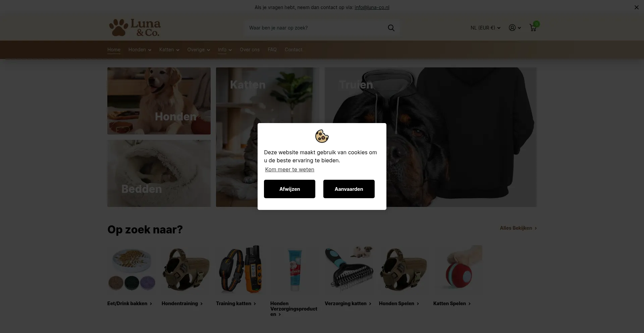Screen dimensions: 644x333
Task: Open the Alles Bekijken link
Action: (518, 228)
